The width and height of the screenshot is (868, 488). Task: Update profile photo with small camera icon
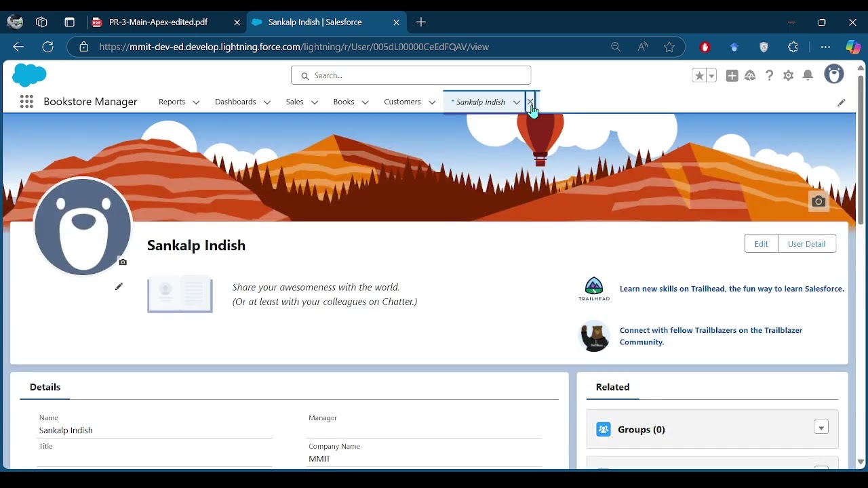pos(123,262)
